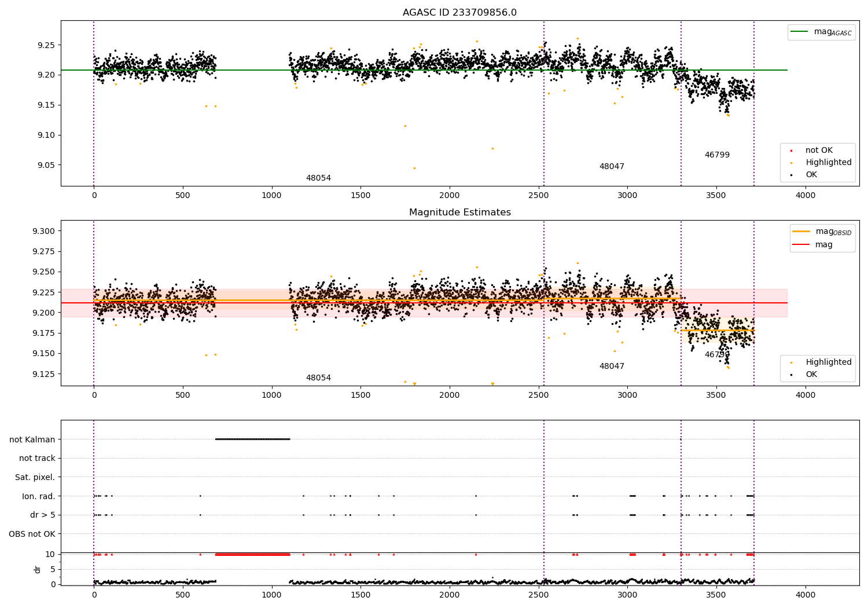Click the y-axis tick label 9.20
The height and width of the screenshot is (608, 868).
pyautogui.click(x=46, y=75)
